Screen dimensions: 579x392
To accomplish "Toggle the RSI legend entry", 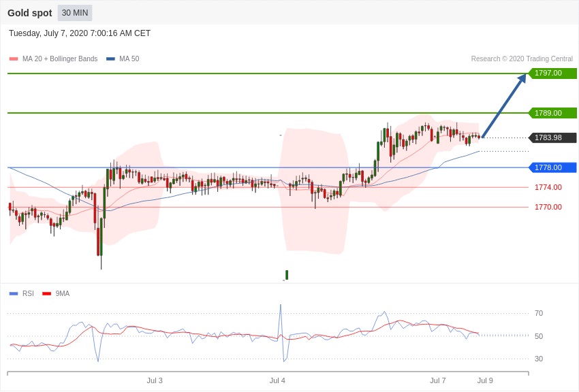I will 28,294.
